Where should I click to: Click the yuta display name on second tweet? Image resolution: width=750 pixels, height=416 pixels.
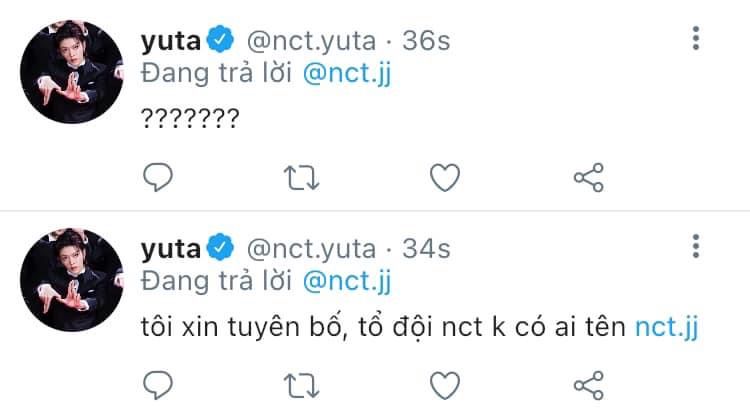point(172,247)
